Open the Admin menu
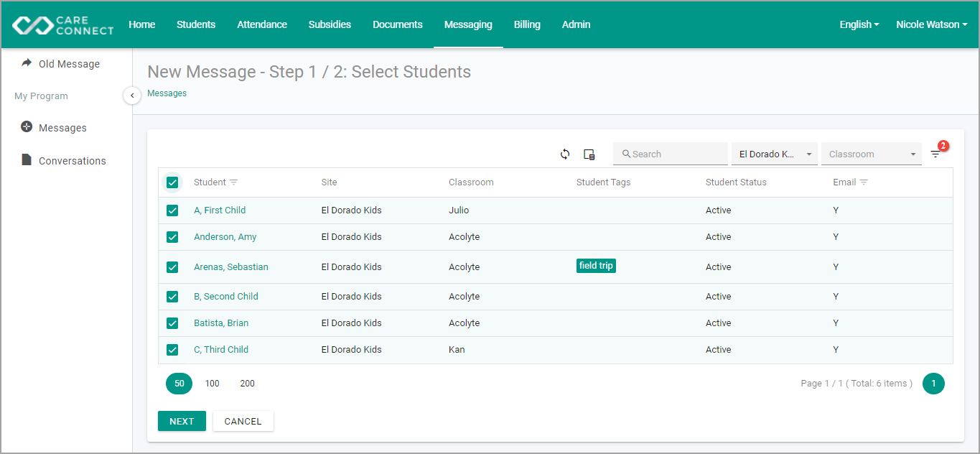980x454 pixels. click(x=577, y=24)
